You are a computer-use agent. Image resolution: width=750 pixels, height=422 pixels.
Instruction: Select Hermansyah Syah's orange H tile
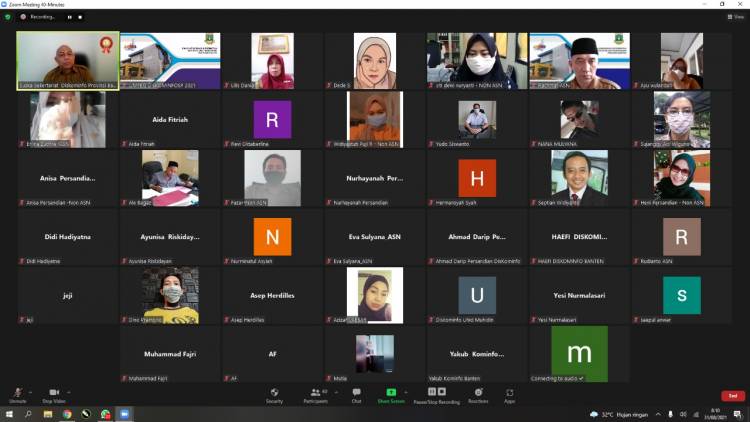pos(476,178)
